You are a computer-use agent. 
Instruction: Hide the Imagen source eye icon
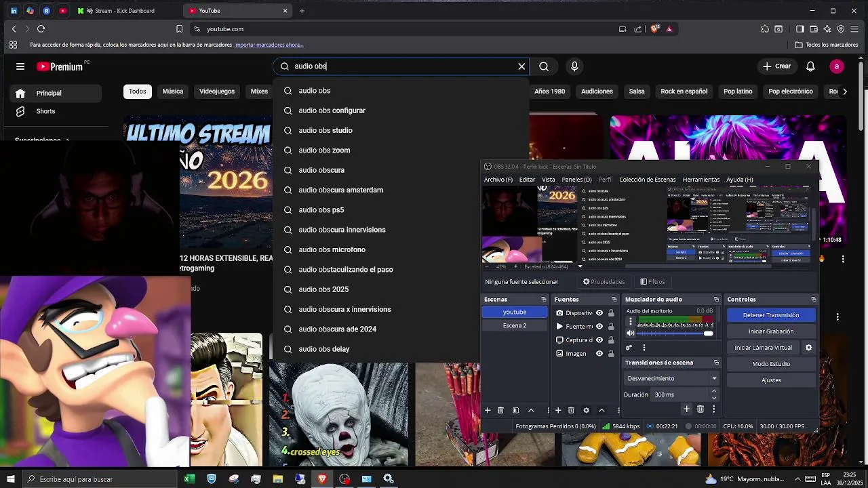tap(599, 354)
